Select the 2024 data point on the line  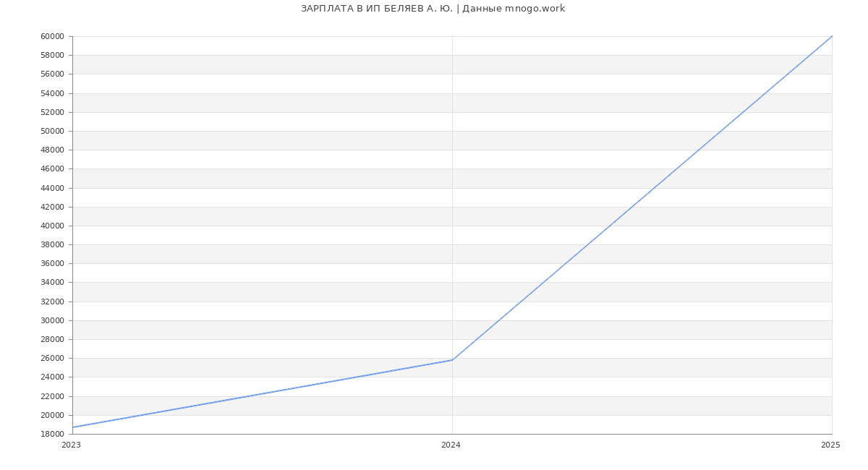point(452,360)
